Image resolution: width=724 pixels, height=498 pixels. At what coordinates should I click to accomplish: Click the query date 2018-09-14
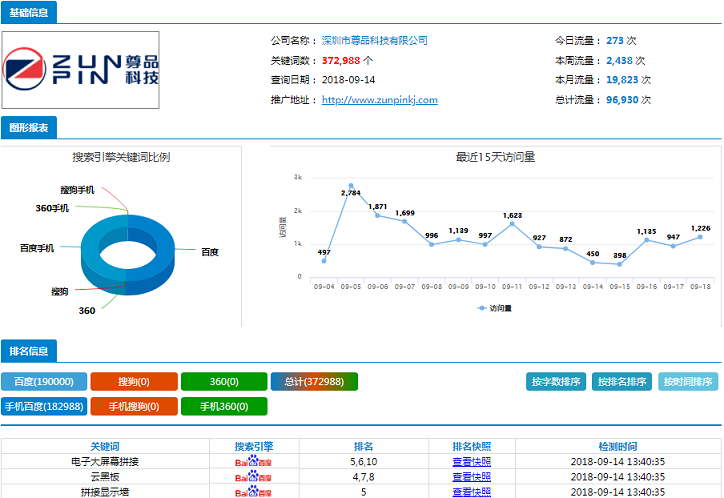pos(349,80)
